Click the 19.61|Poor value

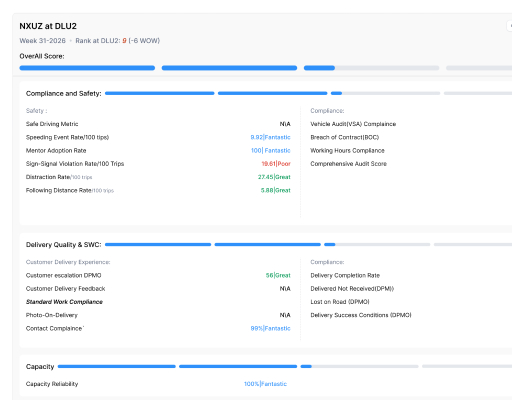(276, 164)
